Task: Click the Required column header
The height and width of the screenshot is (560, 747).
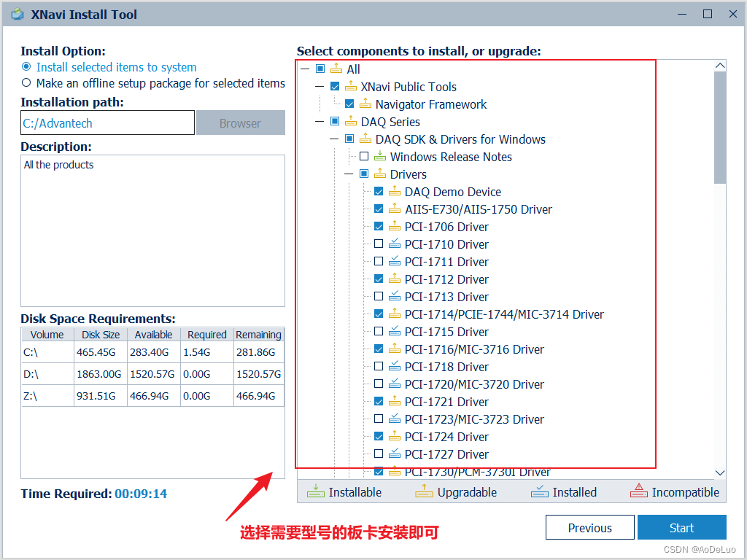Action: 206,335
